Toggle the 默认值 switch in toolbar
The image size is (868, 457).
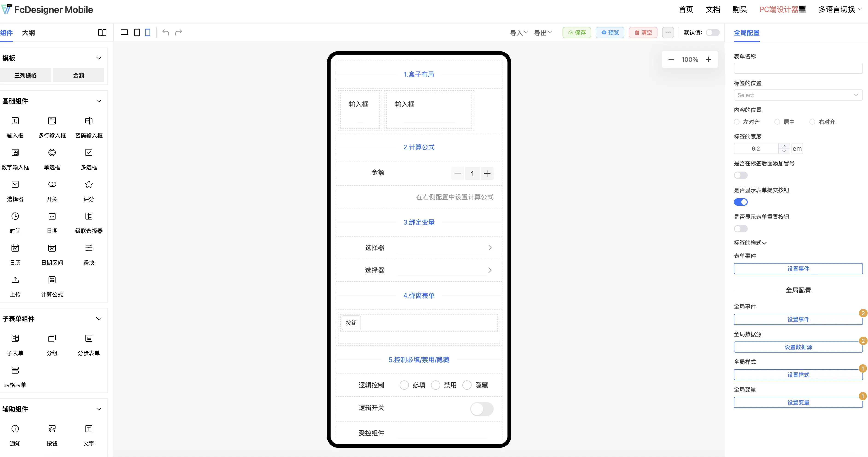click(712, 32)
